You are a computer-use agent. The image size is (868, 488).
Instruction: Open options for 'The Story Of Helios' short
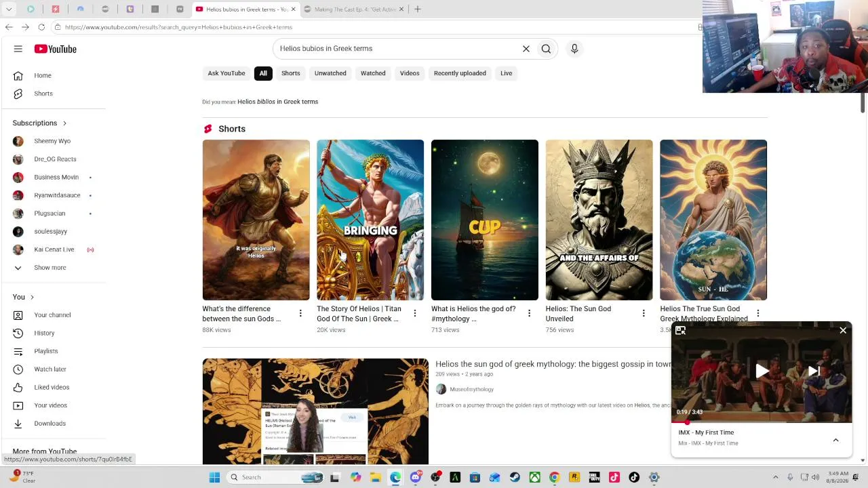click(x=415, y=313)
